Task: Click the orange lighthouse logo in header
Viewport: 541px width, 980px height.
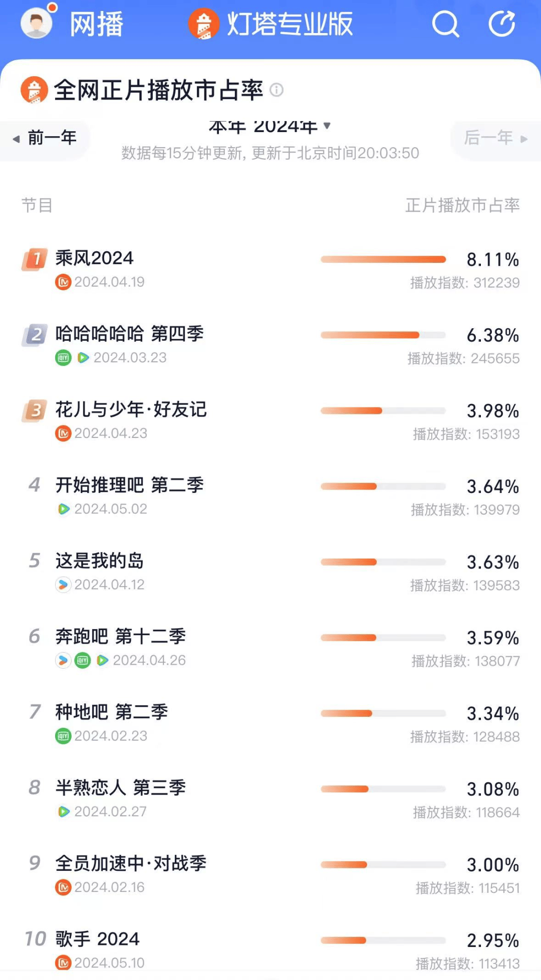Action: tap(203, 24)
